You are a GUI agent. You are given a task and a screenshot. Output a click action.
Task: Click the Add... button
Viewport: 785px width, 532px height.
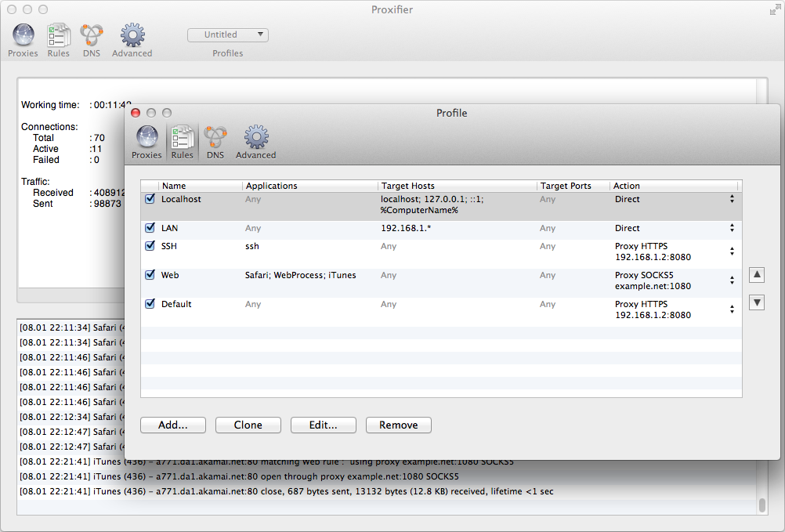tap(173, 425)
